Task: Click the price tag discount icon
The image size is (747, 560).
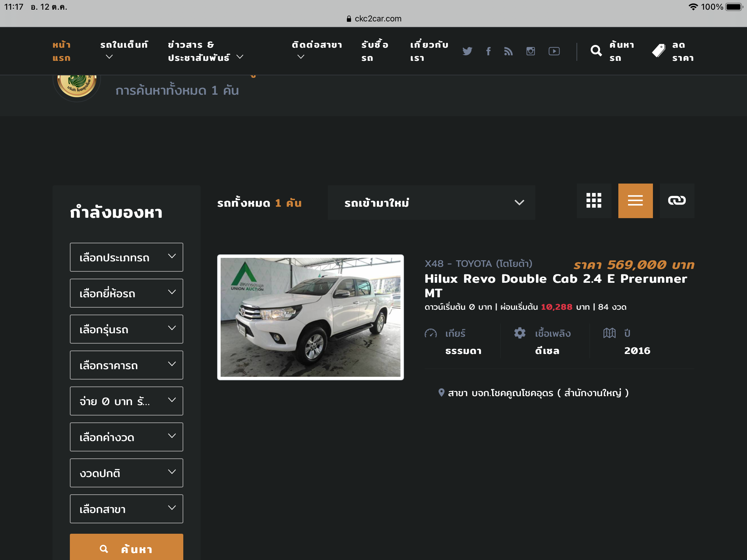Action: point(658,51)
